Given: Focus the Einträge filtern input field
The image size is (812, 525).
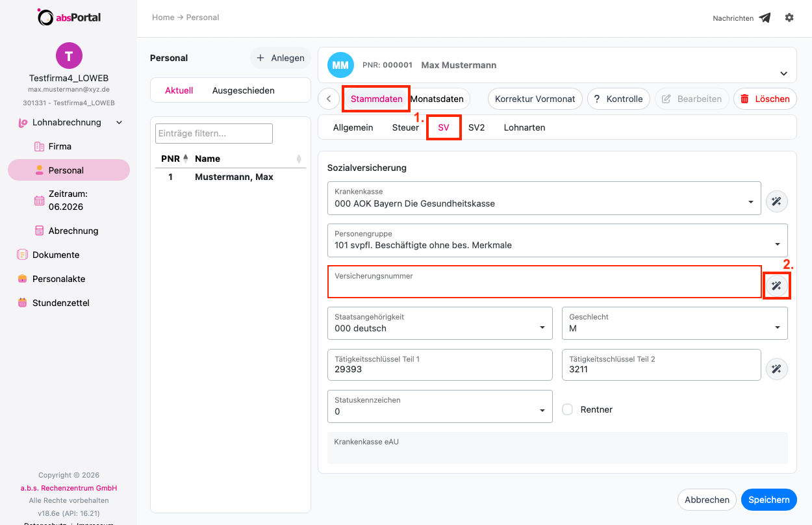Looking at the screenshot, I should 214,133.
